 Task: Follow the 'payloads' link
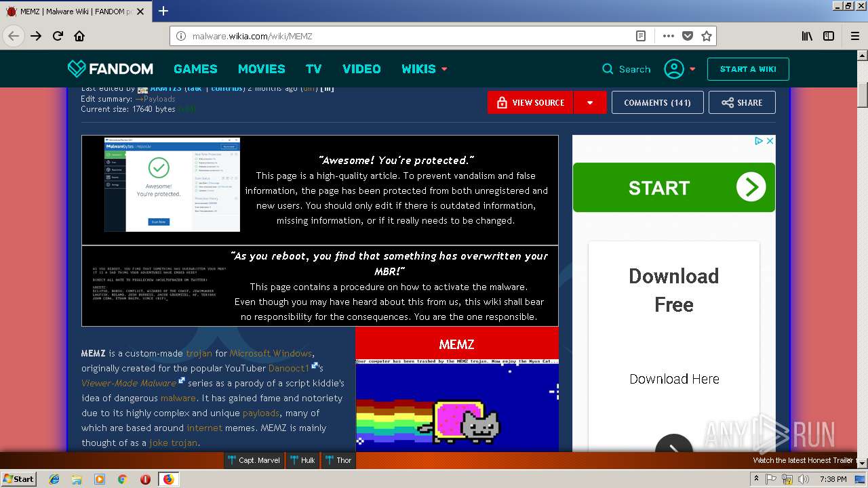point(261,413)
